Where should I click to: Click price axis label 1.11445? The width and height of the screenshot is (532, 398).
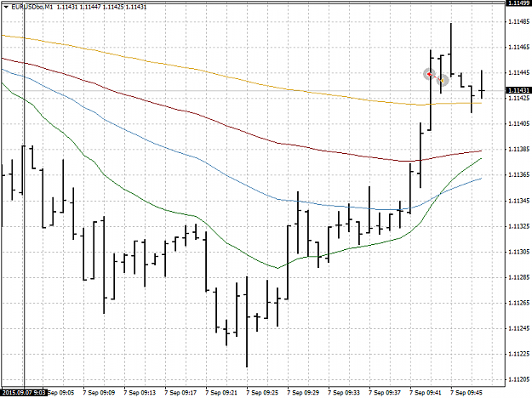point(518,72)
